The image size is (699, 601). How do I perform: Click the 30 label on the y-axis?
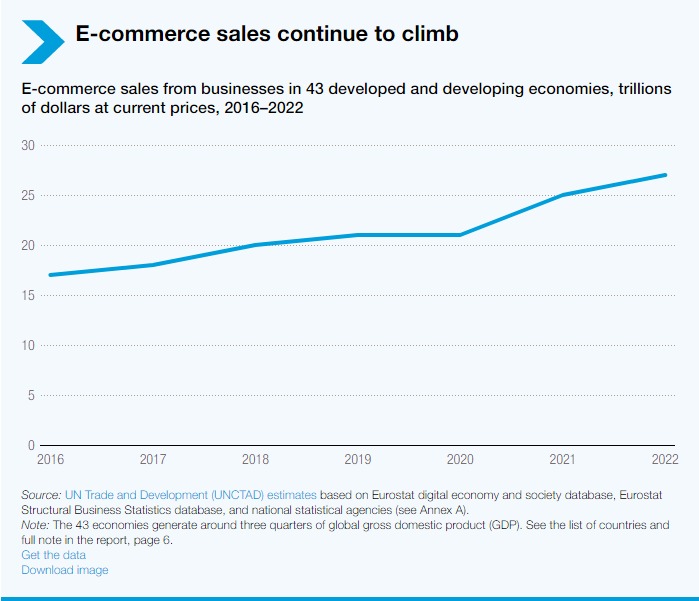28,146
